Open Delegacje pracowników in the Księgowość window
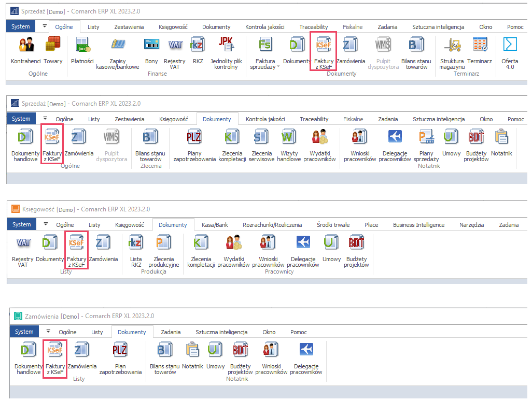 pyautogui.click(x=303, y=251)
